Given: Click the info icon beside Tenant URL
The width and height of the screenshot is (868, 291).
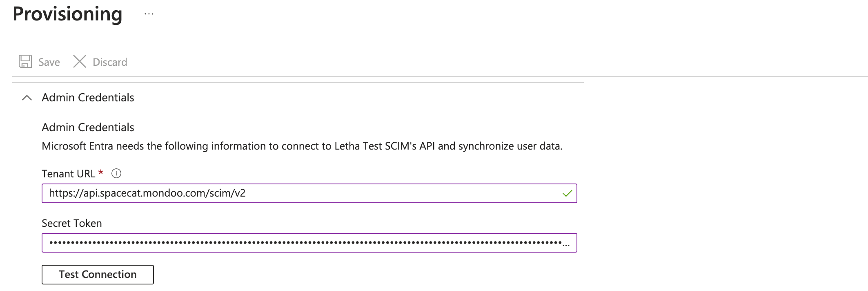Looking at the screenshot, I should click(116, 173).
